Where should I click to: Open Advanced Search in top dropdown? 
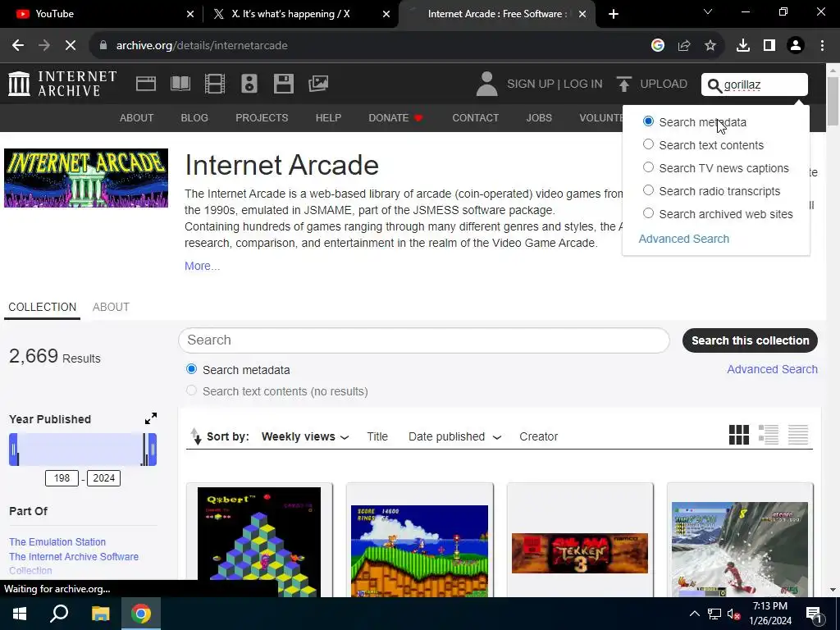tap(683, 239)
